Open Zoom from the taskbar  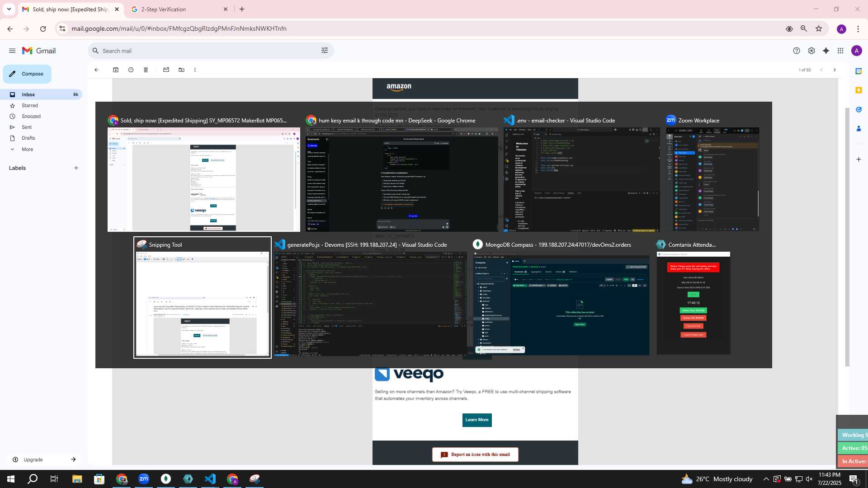[x=144, y=479]
